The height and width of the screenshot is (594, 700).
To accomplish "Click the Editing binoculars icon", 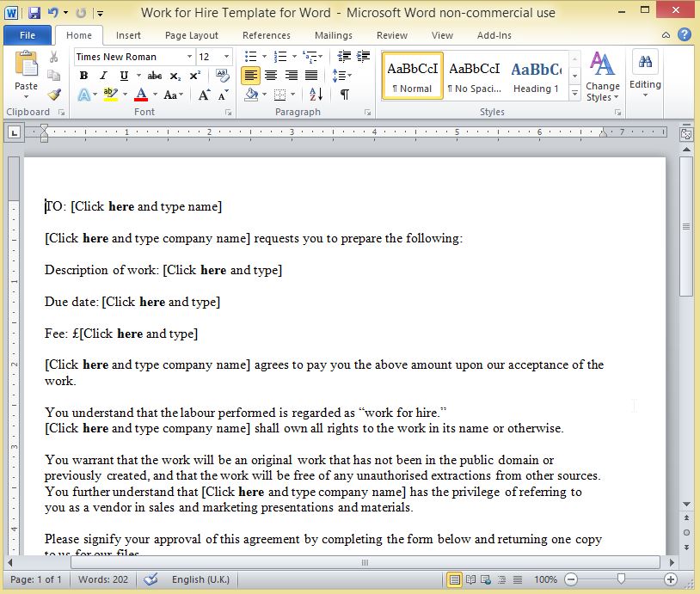I will [x=645, y=61].
